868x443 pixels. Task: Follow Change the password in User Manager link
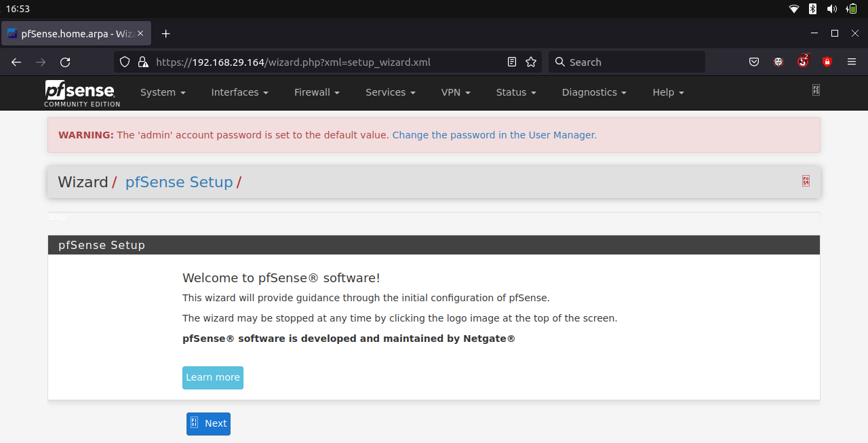(493, 135)
